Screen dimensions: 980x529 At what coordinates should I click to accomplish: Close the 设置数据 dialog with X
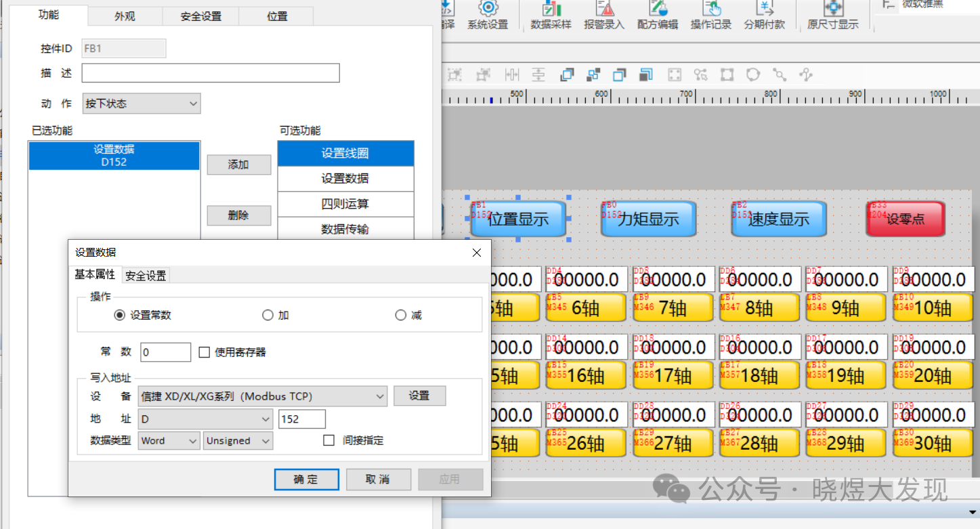click(477, 253)
